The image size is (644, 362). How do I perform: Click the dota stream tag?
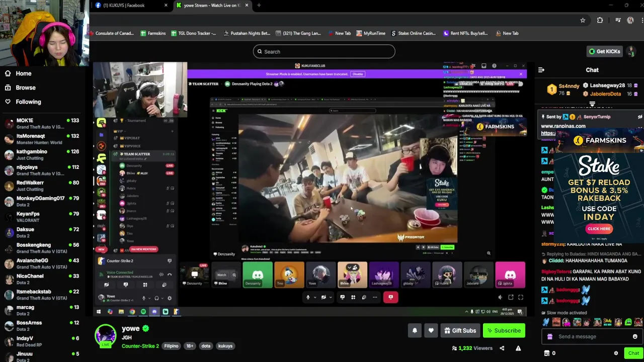point(206,346)
